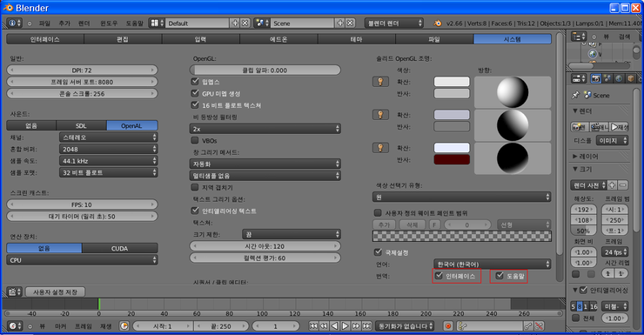Jump to previous keyframe in timeline controls
Image resolution: width=644 pixels, height=335 pixels.
click(324, 326)
